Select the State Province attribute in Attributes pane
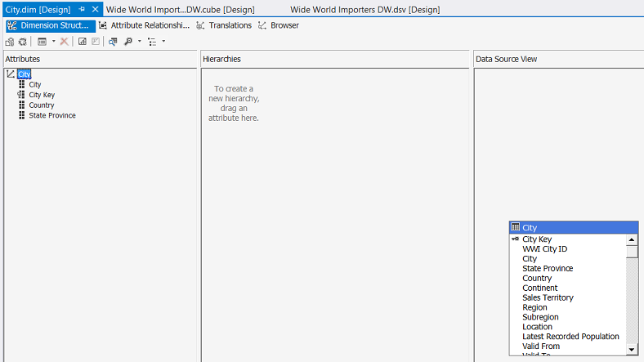Viewport: 644px width, 362px height. point(52,115)
